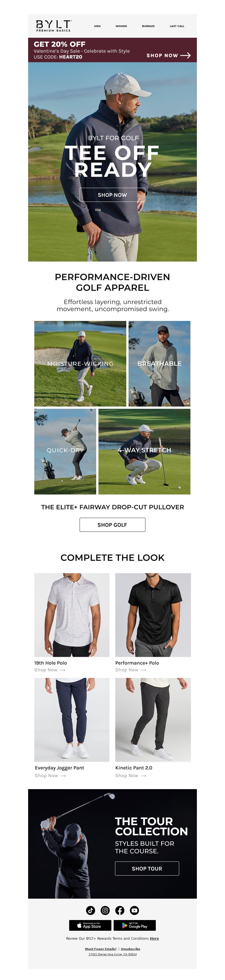Click the SHOP NOW button on the hero image

point(112,195)
